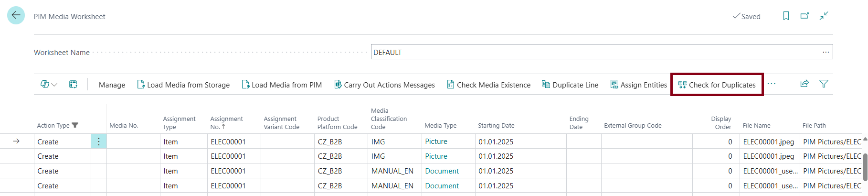Click Assign Entities action
Viewport: 868px width, 196px height.
pyautogui.click(x=639, y=85)
